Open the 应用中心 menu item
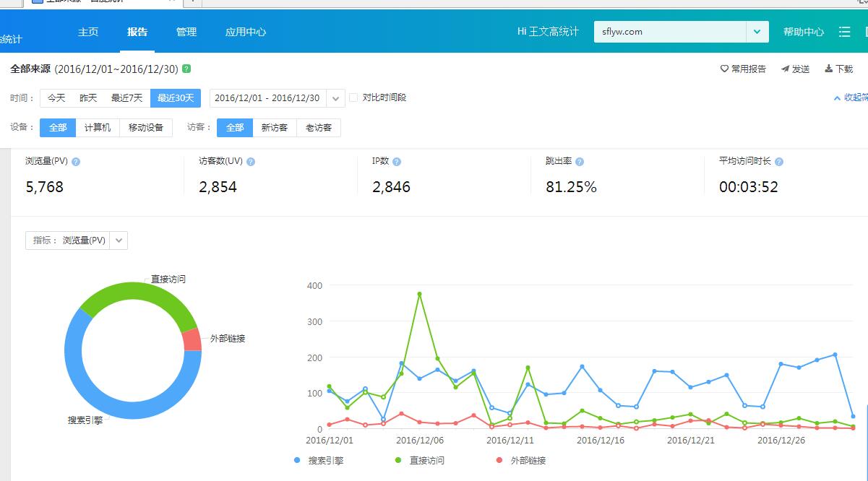868x481 pixels. point(245,32)
